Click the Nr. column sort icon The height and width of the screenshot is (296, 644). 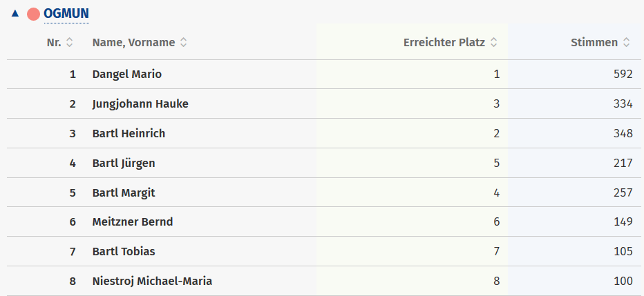coord(69,43)
